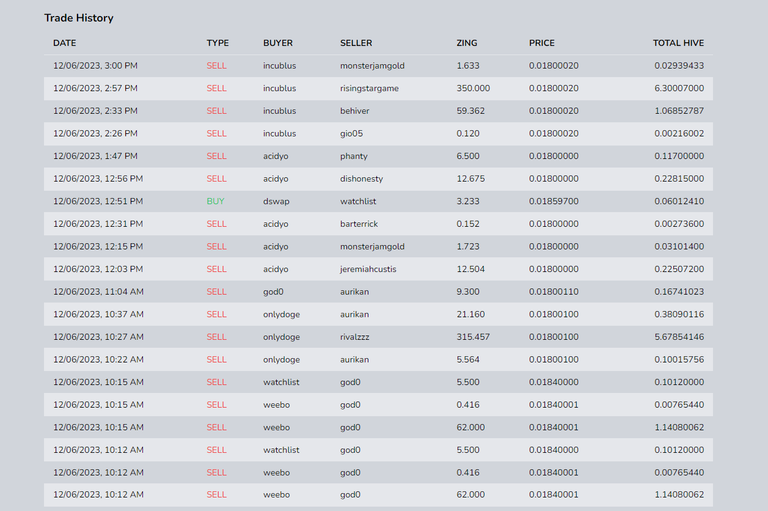Open buyer onlydoge in the 10:37 AM row
Viewport: 768px width, 511px height.
coord(281,314)
